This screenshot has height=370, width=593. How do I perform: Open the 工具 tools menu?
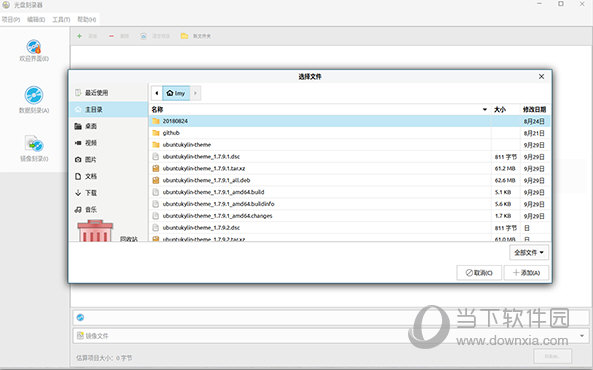61,19
